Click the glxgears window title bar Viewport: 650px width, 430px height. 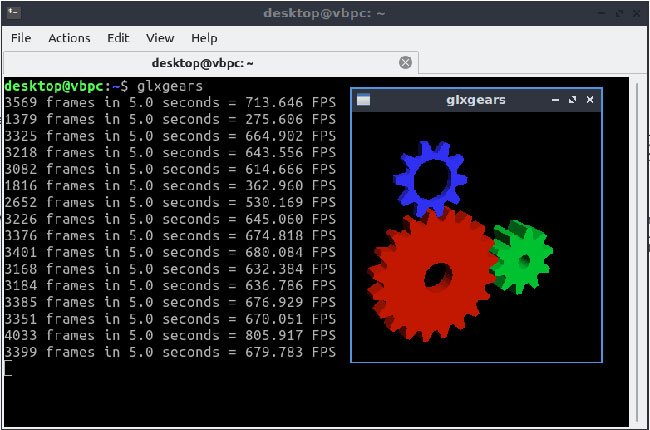pos(476,100)
